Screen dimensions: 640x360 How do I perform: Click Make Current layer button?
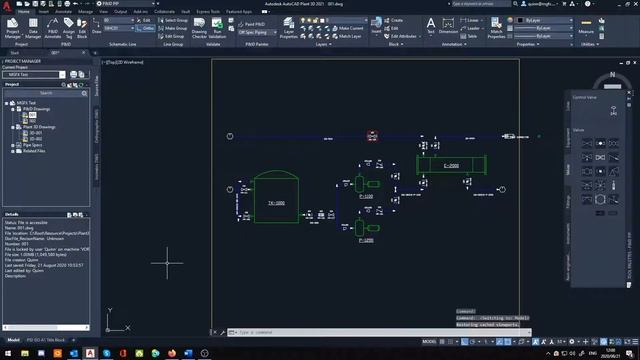[347, 28]
